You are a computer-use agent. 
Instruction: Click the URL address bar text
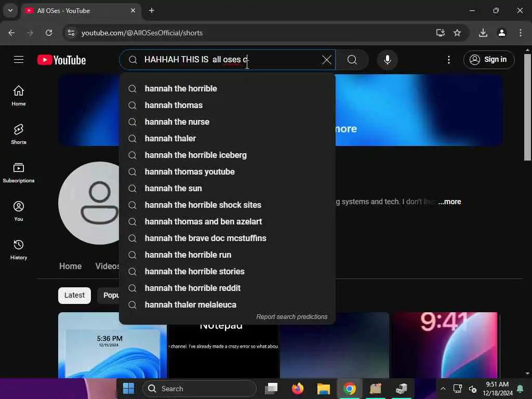point(142,33)
